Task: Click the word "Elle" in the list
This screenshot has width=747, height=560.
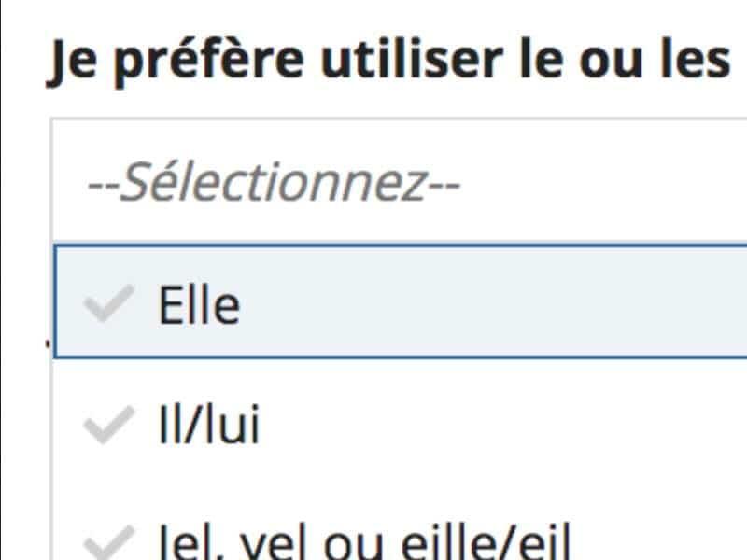Action: (x=199, y=305)
